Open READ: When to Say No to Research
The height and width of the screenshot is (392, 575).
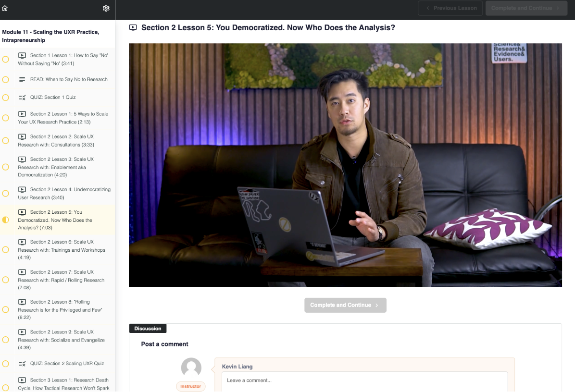(58, 79)
